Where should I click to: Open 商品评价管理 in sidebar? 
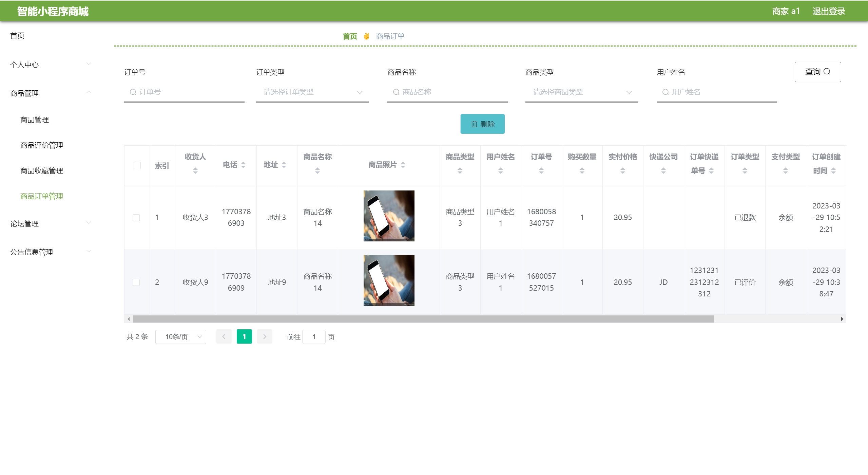(42, 145)
